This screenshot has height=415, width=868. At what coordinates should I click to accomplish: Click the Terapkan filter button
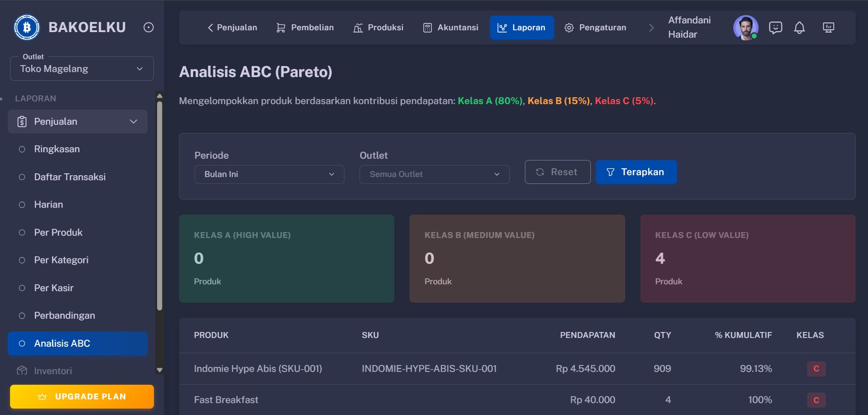(636, 172)
